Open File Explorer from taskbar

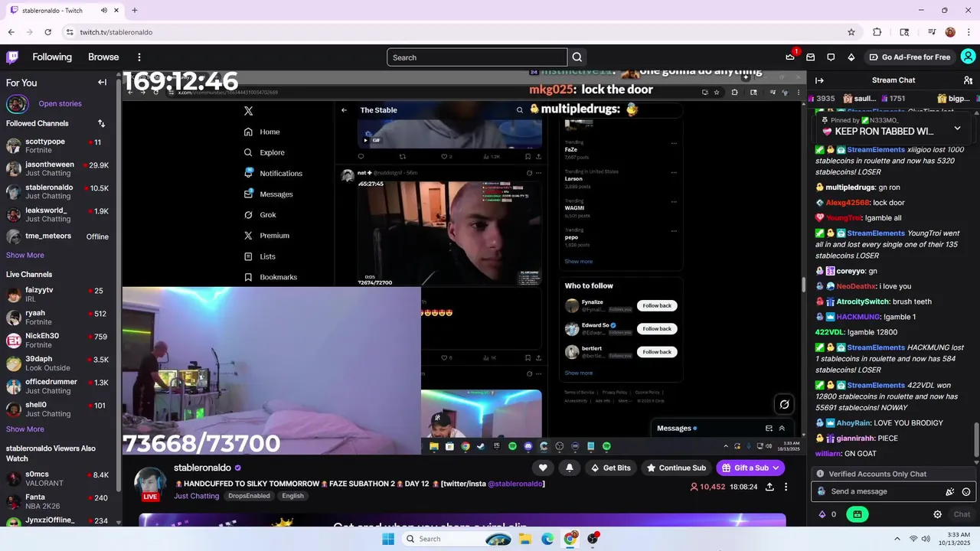click(525, 539)
